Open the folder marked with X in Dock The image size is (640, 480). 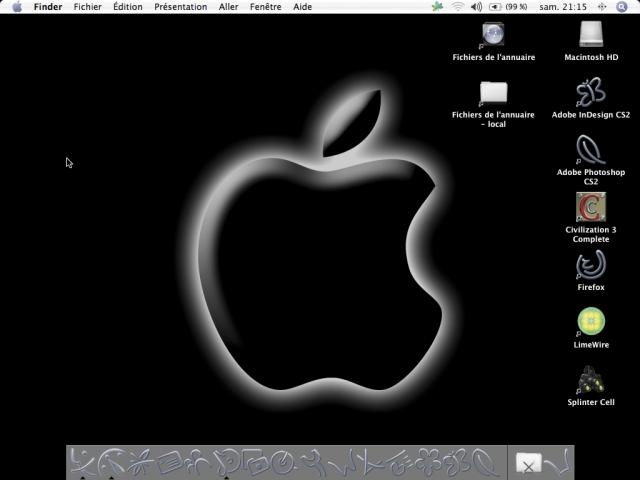[528, 464]
